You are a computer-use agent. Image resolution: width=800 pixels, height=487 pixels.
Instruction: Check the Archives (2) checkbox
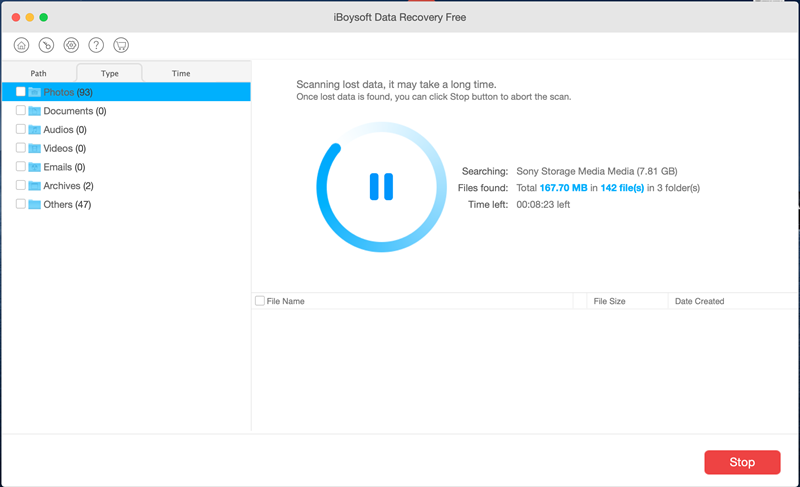coord(20,185)
